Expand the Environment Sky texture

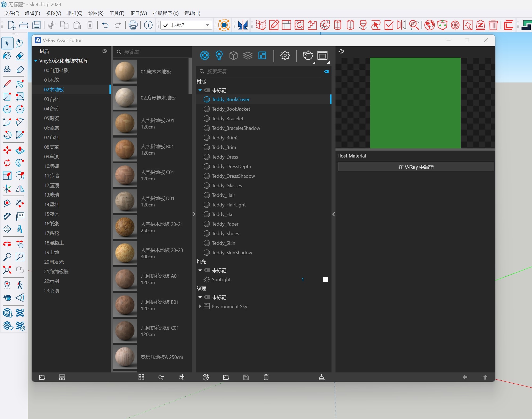(200, 306)
